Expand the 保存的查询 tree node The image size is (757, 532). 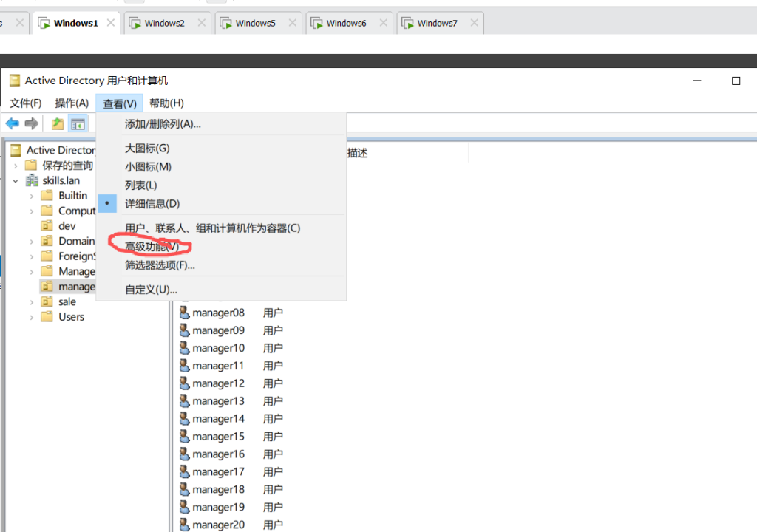(16, 166)
